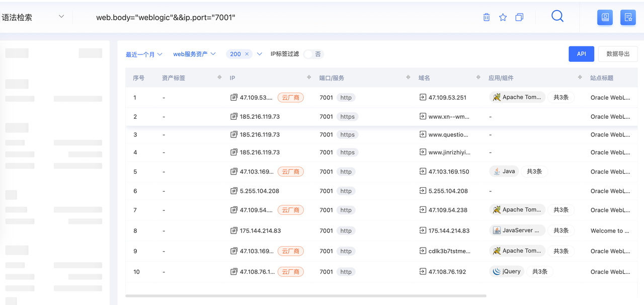Image resolution: width=644 pixels, height=305 pixels.
Task: Click the IP icon beside 47.108.76.1...
Action: point(233,272)
